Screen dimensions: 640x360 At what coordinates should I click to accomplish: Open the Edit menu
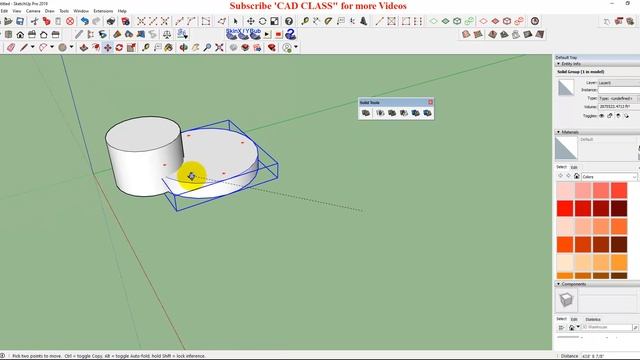4,11
